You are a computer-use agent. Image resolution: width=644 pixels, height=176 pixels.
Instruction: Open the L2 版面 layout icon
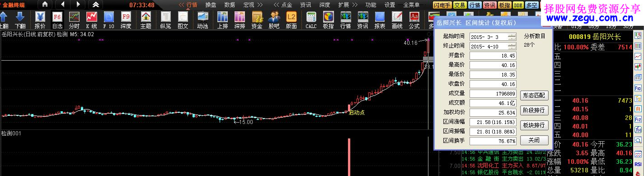point(291,20)
